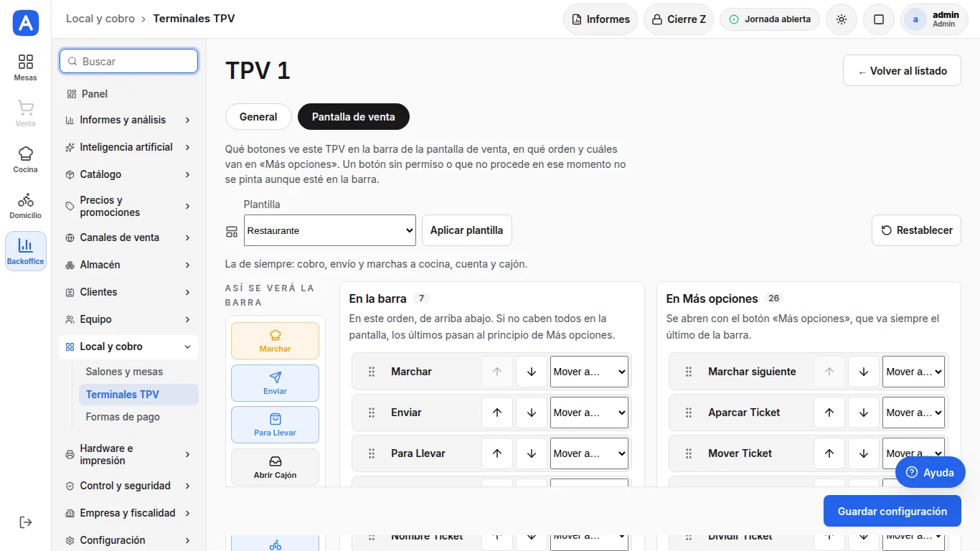Click the Aplicar plantilla button
This screenshot has height=551, width=980.
[467, 230]
